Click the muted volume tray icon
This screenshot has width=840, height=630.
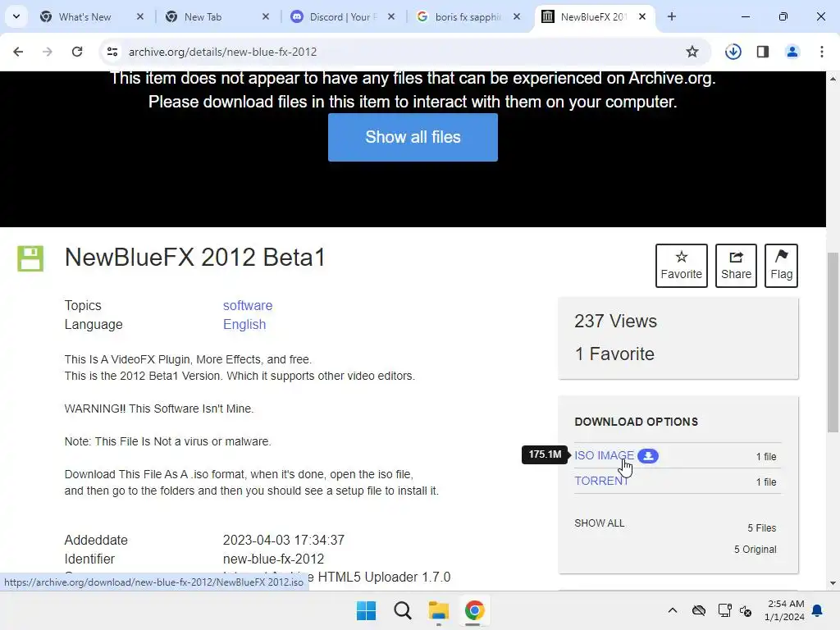(x=746, y=610)
